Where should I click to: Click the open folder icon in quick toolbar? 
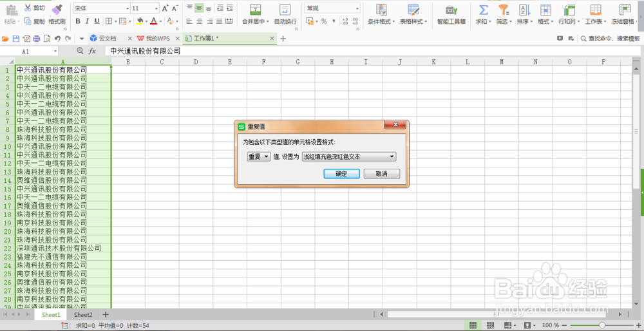pyautogui.click(x=5, y=39)
